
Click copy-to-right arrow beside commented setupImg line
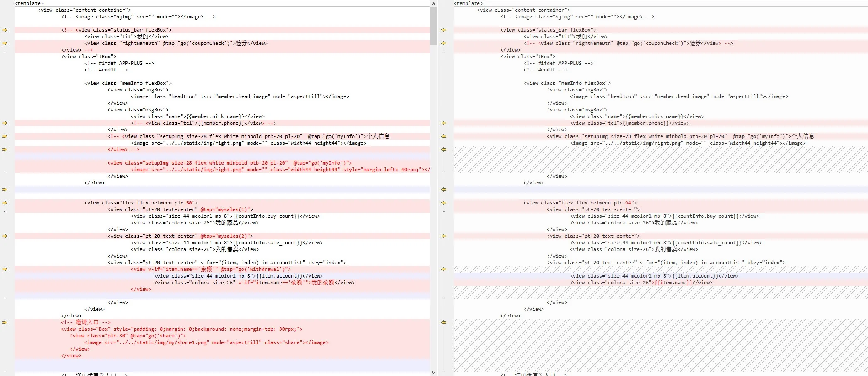pyautogui.click(x=5, y=136)
